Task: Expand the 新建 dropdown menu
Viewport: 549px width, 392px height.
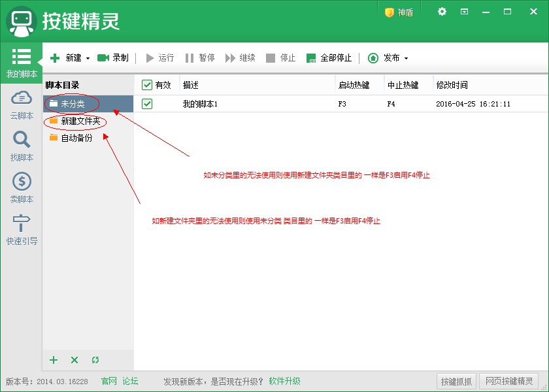Action: pos(88,58)
